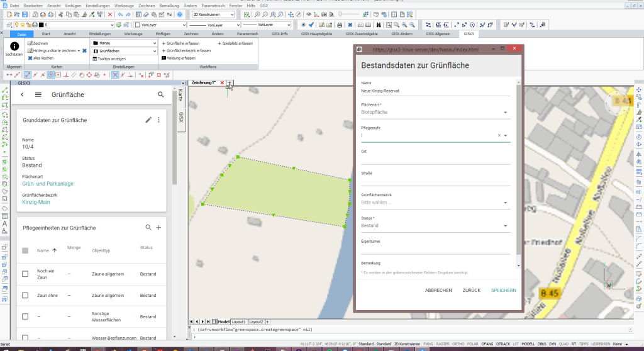
Task: Click the slider handle in top toolbar
Action: tap(340, 14)
